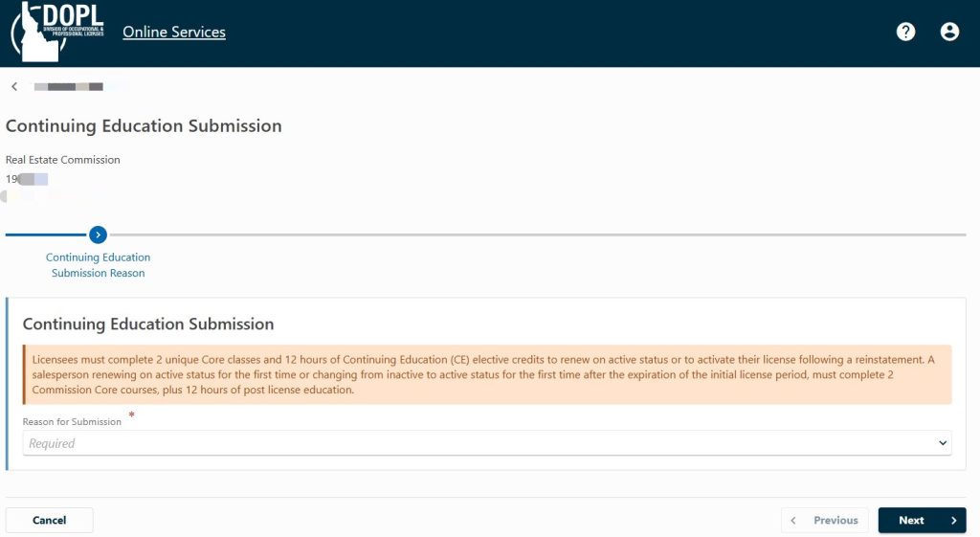
Task: Go back using the left chevron arrow
Action: click(x=14, y=86)
